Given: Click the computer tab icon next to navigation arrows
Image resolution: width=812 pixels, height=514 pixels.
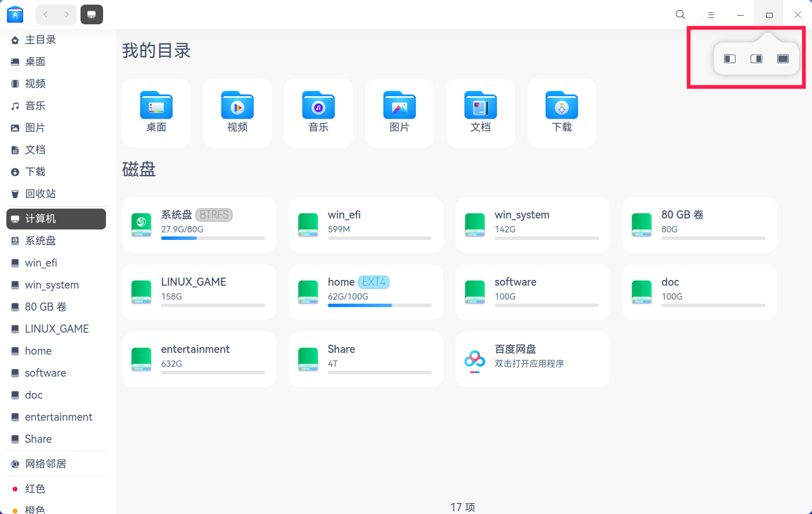Looking at the screenshot, I should coord(92,14).
